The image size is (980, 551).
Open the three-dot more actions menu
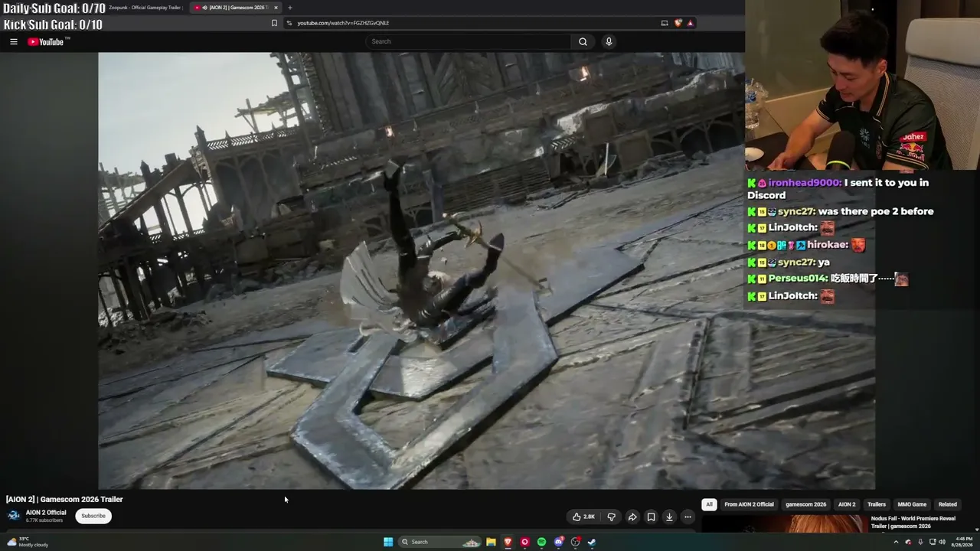coord(688,517)
